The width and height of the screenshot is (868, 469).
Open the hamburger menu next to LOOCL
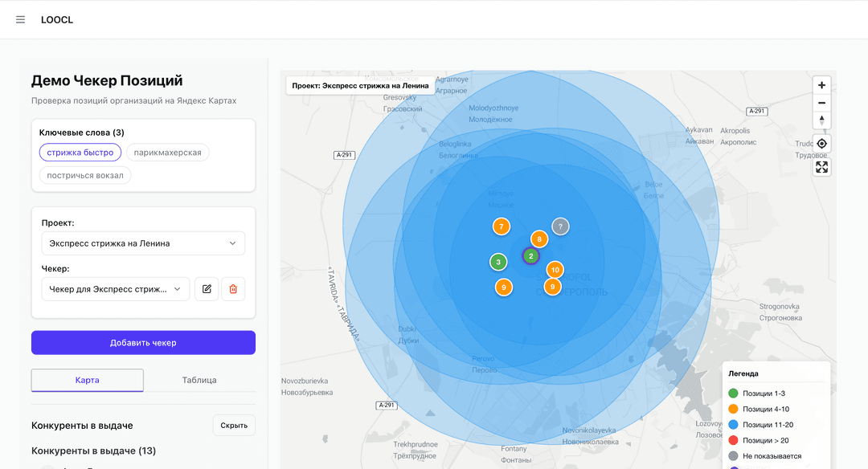[21, 20]
